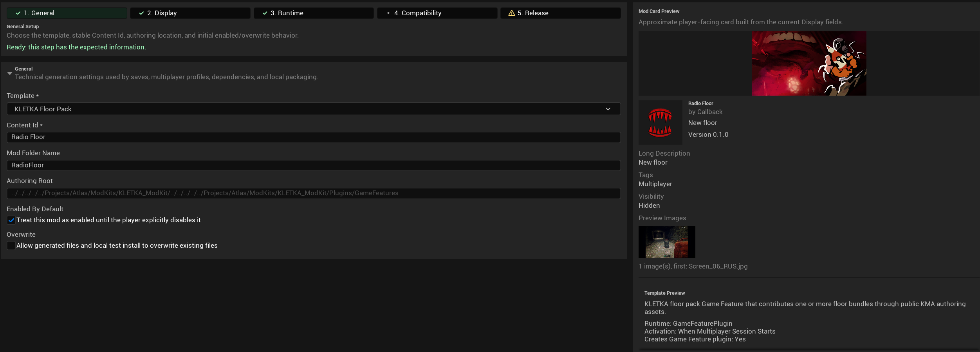Click the 'Mod Card Preview' heading
The height and width of the screenshot is (352, 980).
[x=659, y=11]
